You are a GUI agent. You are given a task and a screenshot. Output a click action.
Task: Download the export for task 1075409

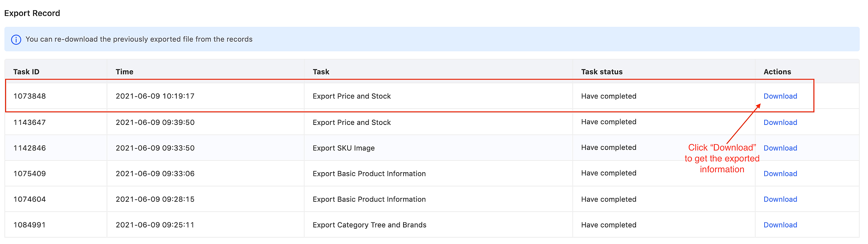coord(780,174)
